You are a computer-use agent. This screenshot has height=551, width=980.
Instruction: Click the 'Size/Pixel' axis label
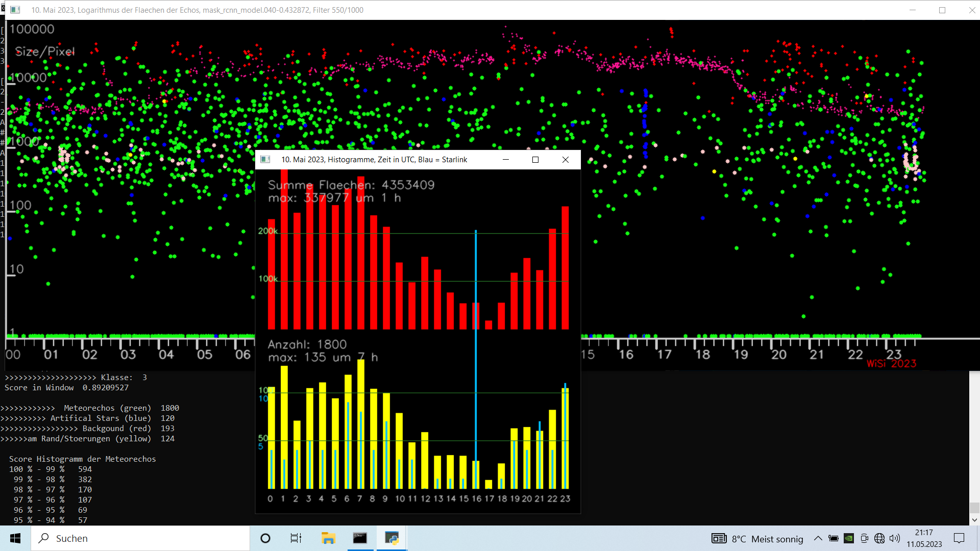pos(45,51)
